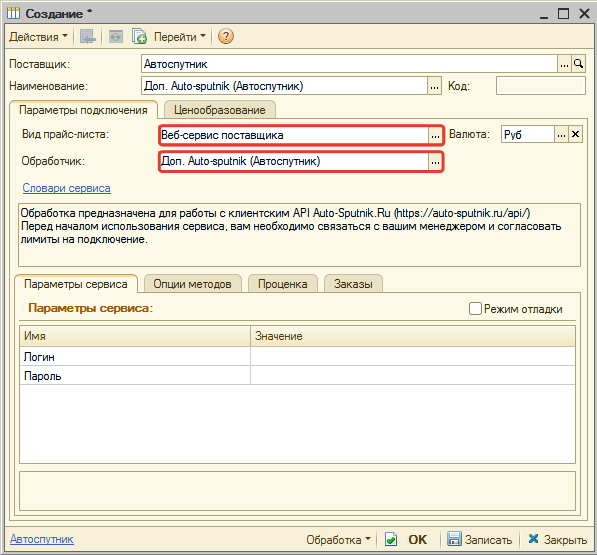Open the Действия dropdown menu
The width and height of the screenshot is (597, 555).
[38, 37]
